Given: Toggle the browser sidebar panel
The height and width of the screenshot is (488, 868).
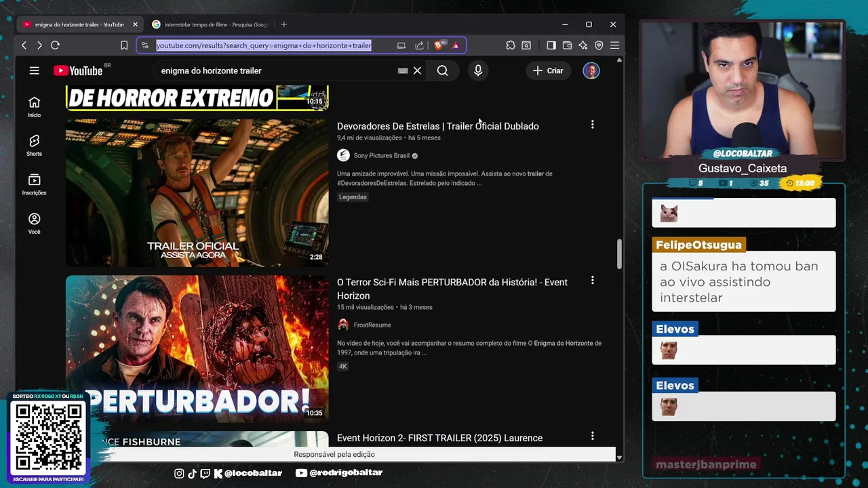Looking at the screenshot, I should [551, 45].
